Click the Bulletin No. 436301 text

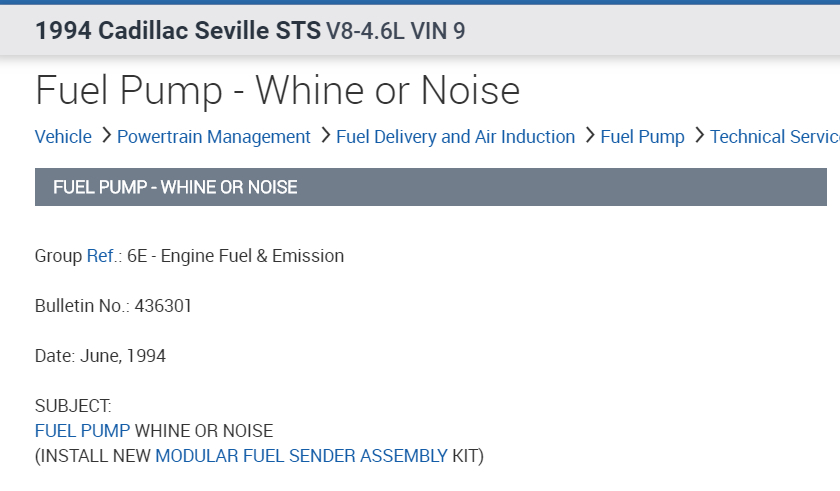pos(113,306)
